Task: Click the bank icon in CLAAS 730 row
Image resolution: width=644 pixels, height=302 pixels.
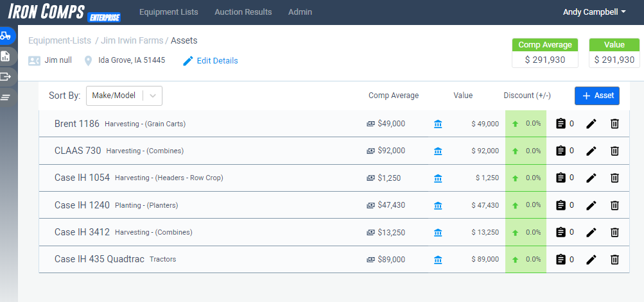Action: [x=438, y=151]
